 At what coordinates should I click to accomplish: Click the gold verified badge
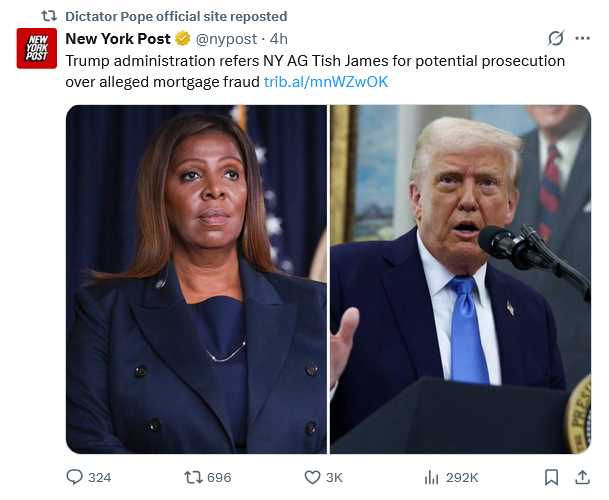pos(182,39)
